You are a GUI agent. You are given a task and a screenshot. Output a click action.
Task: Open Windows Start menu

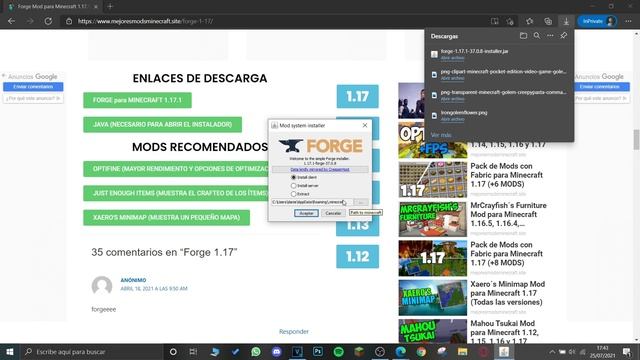click(x=10, y=352)
